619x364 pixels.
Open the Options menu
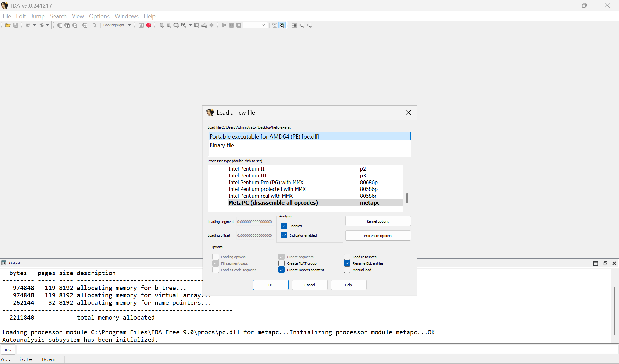pyautogui.click(x=99, y=16)
